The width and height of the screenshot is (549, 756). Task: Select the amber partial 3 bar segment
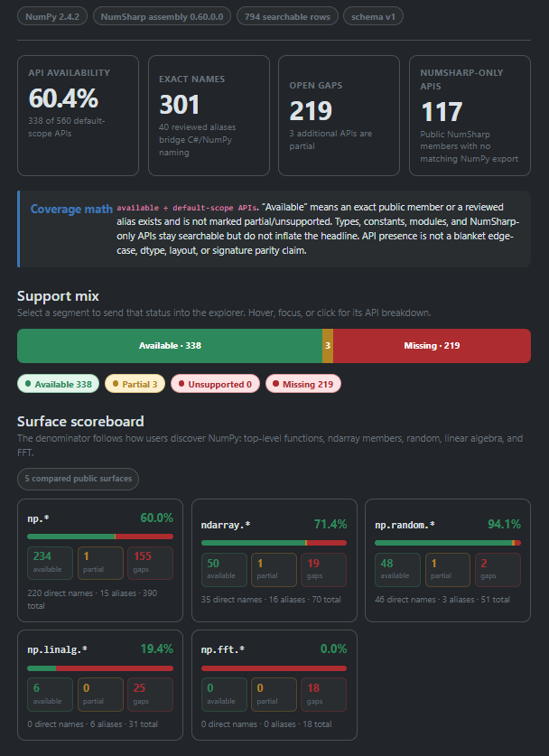328,346
